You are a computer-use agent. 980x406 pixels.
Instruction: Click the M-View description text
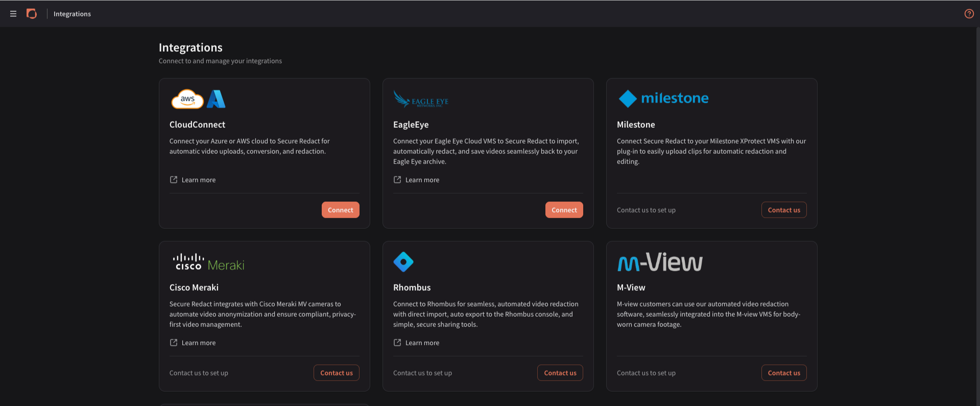[x=708, y=314]
